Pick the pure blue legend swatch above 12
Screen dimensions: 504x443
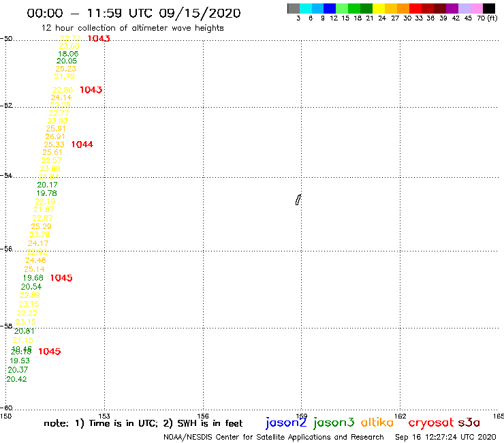click(x=330, y=8)
